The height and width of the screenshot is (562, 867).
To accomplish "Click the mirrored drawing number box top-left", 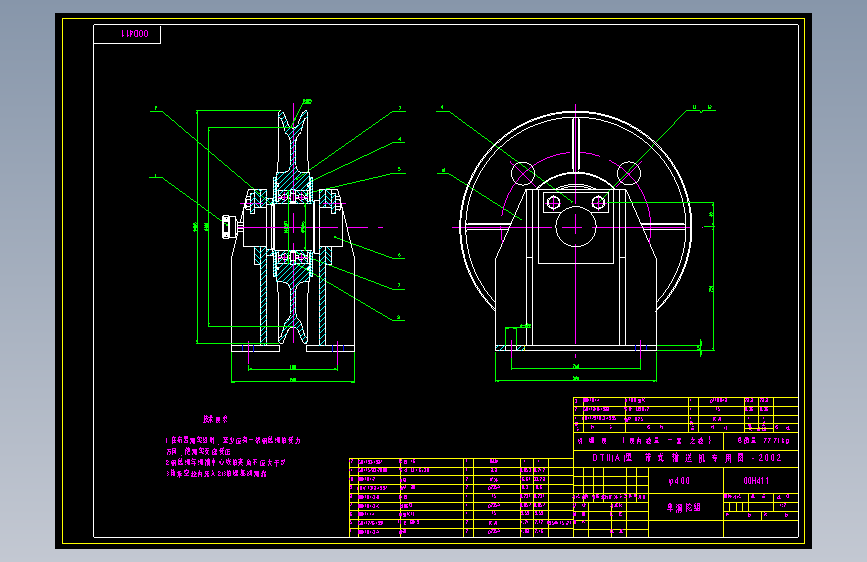I will coord(127,34).
